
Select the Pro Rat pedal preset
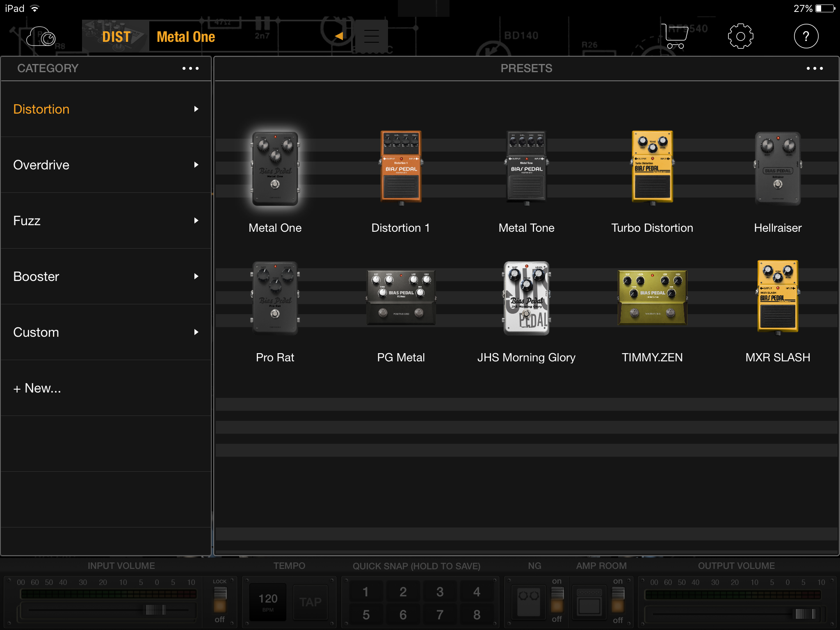[x=275, y=298]
